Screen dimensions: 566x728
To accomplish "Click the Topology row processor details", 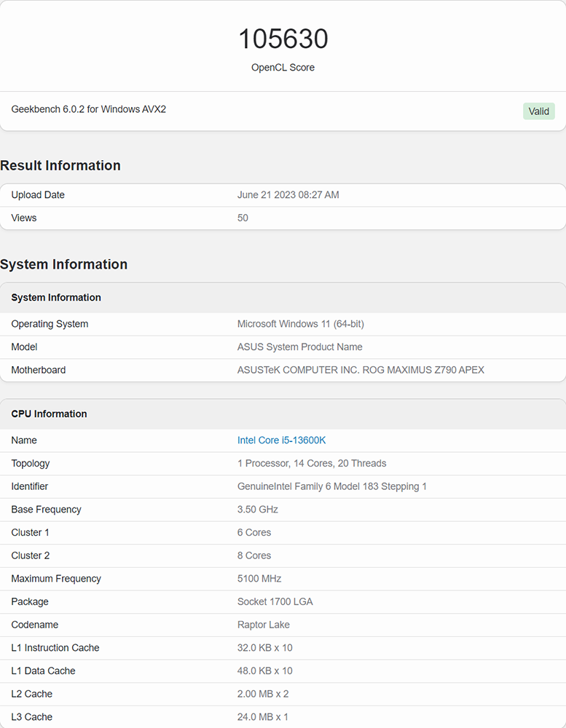I will point(311,464).
